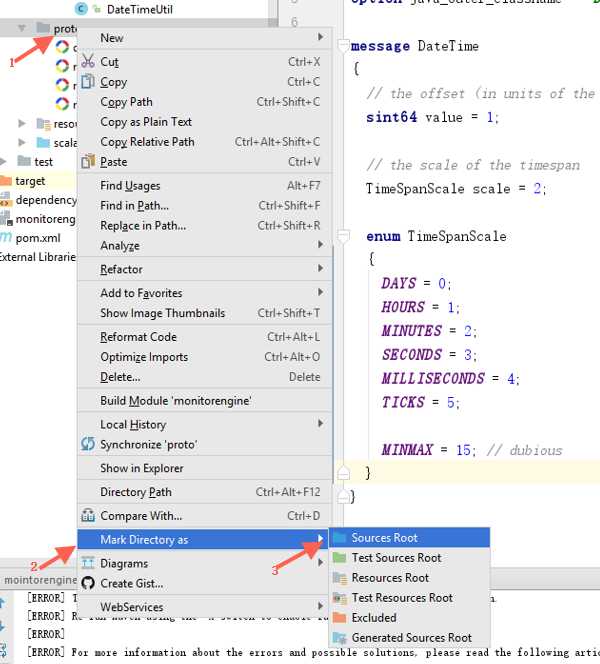Fold the message DateTime code block
600x664 pixels.
(x=344, y=46)
